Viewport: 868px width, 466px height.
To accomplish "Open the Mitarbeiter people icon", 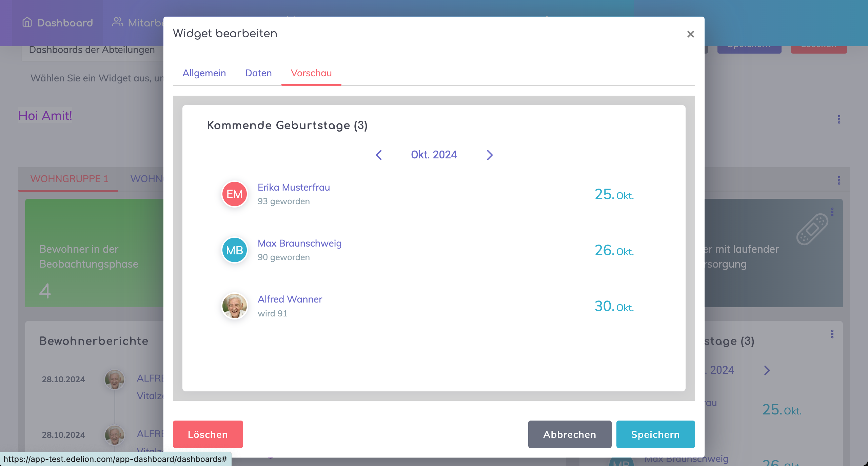I will (x=117, y=22).
